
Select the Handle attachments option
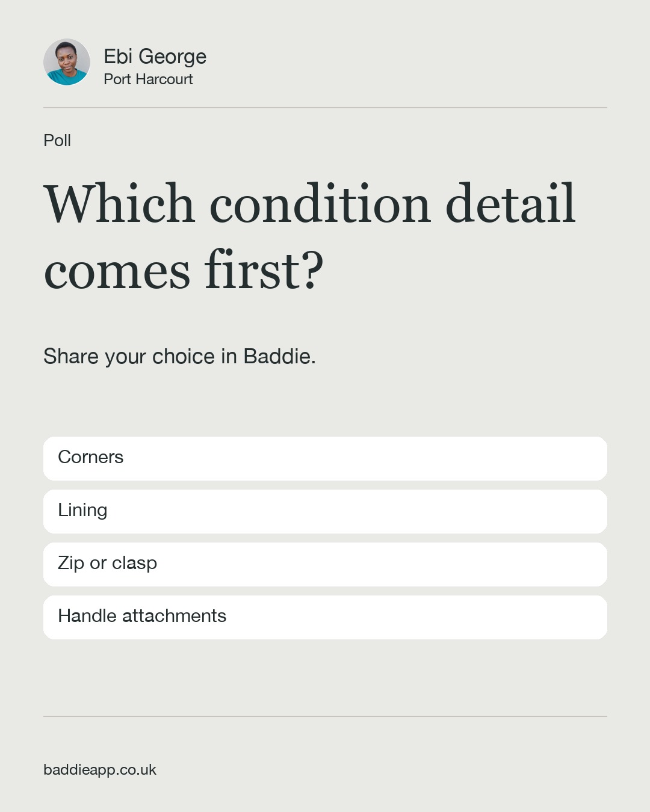[x=325, y=617]
